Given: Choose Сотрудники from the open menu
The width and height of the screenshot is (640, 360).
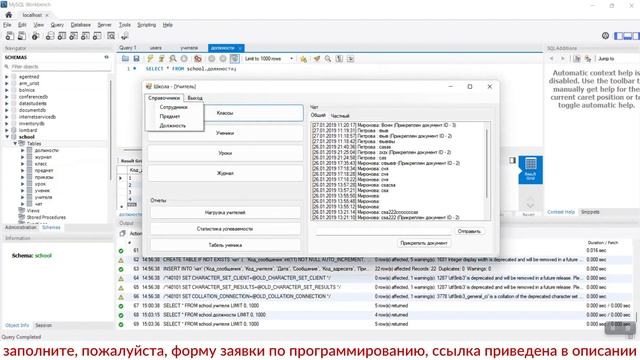Looking at the screenshot, I should (x=173, y=107).
